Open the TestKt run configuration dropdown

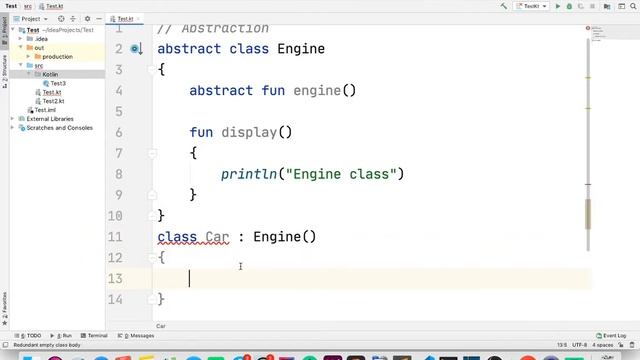point(531,6)
